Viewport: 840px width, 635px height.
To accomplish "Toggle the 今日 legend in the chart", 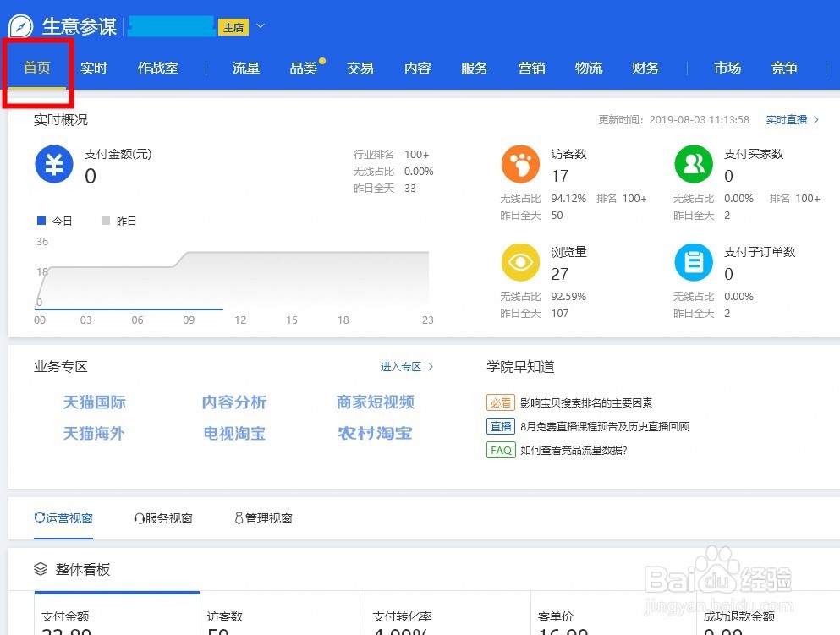I will [x=54, y=221].
